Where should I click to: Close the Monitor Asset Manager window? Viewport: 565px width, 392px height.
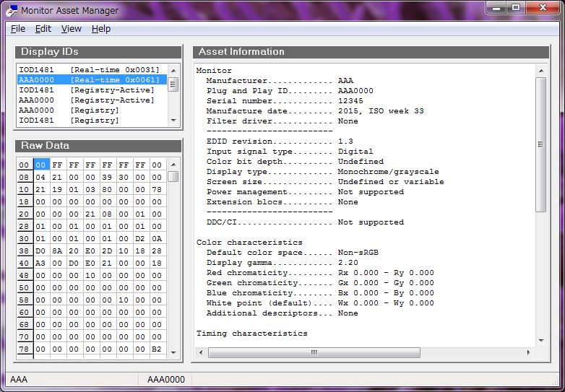coord(543,7)
